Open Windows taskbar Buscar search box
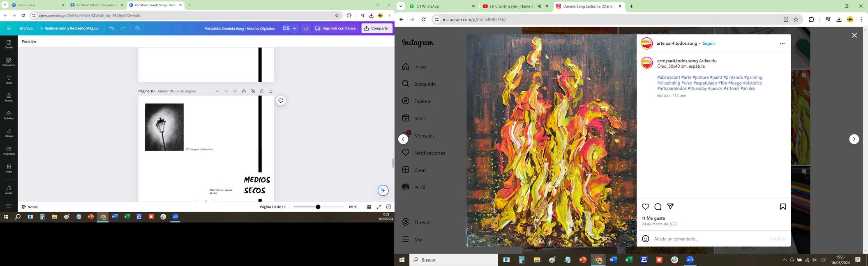This screenshot has width=868, height=266. pyautogui.click(x=454, y=260)
